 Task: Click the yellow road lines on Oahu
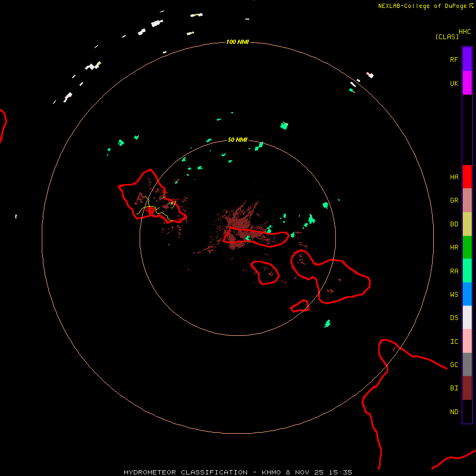(155, 209)
